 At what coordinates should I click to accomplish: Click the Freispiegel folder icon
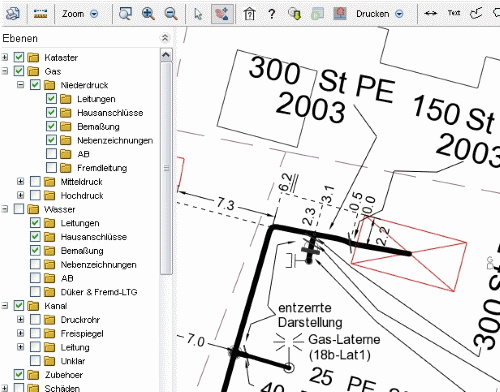[x=49, y=333]
